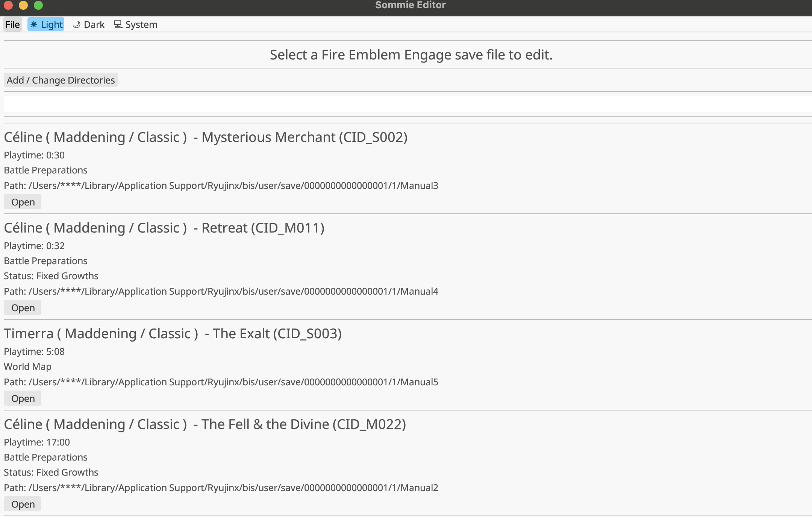Minimize the Sommie Editor window
Screen dimensions: 812x517
(24, 5)
